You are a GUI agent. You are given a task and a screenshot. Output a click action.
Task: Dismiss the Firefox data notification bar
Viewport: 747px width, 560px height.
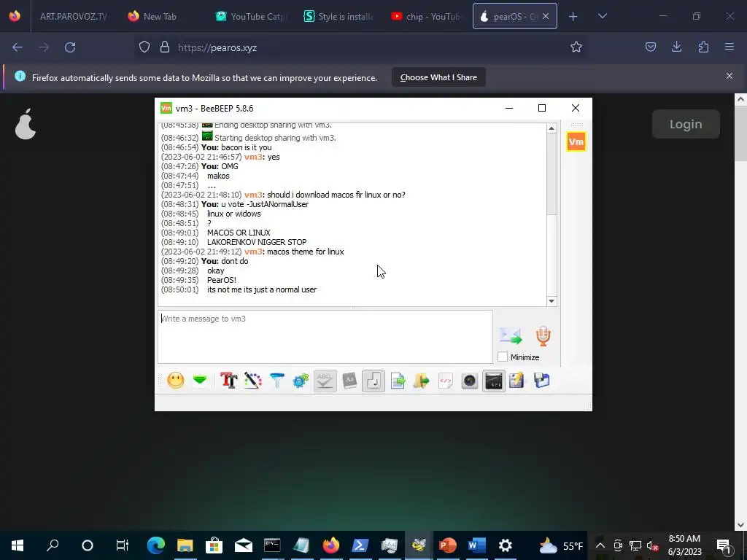[729, 76]
